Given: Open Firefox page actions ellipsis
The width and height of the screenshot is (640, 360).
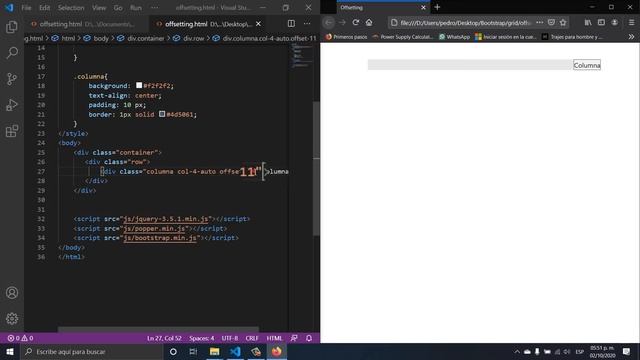Looking at the screenshot, I should [540, 22].
